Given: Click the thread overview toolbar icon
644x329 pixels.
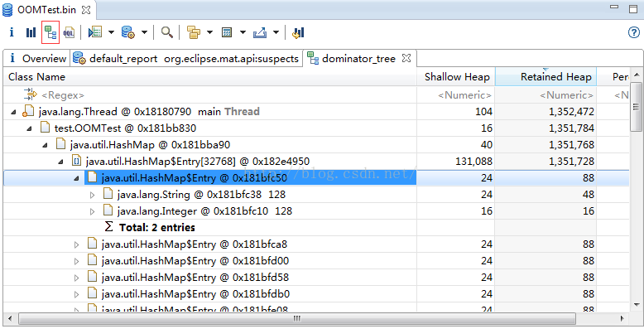Looking at the screenshot, I should tap(95, 32).
